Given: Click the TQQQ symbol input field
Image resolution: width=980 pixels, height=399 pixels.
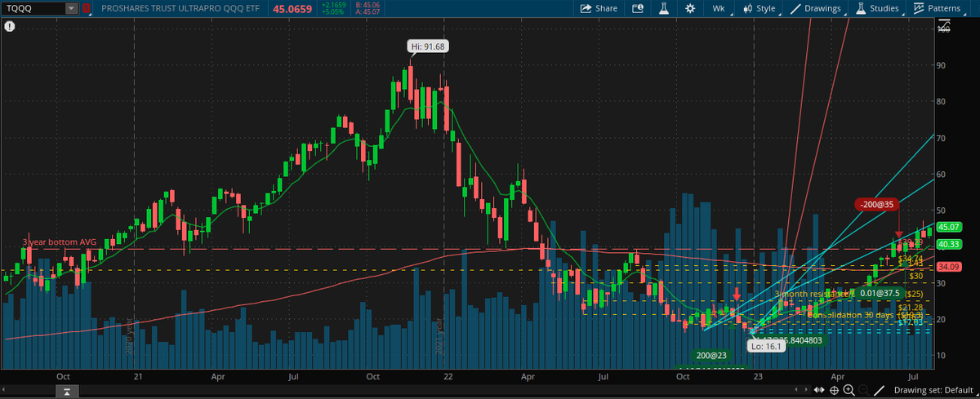Looking at the screenshot, I should (33, 8).
